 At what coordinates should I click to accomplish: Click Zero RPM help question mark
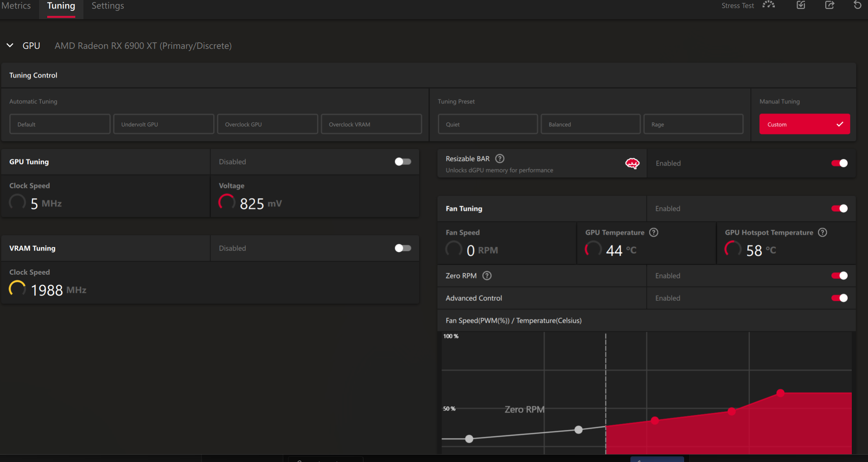click(x=487, y=276)
